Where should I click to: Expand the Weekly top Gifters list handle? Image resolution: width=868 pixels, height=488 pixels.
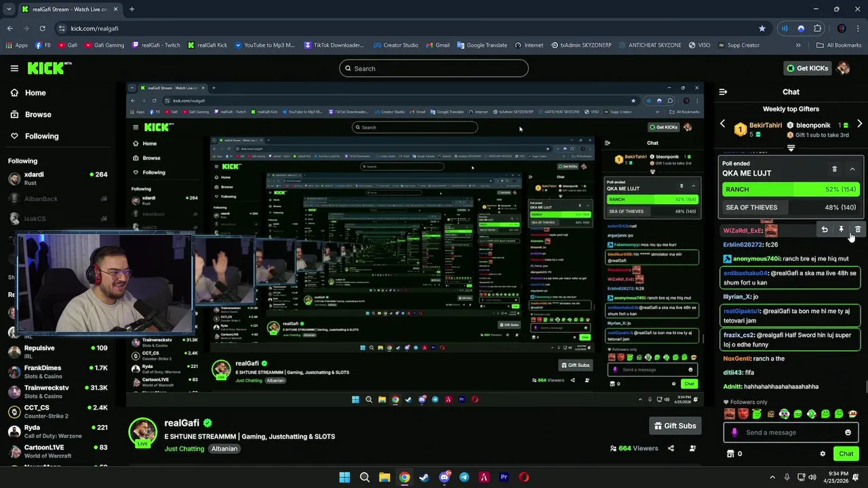791,147
